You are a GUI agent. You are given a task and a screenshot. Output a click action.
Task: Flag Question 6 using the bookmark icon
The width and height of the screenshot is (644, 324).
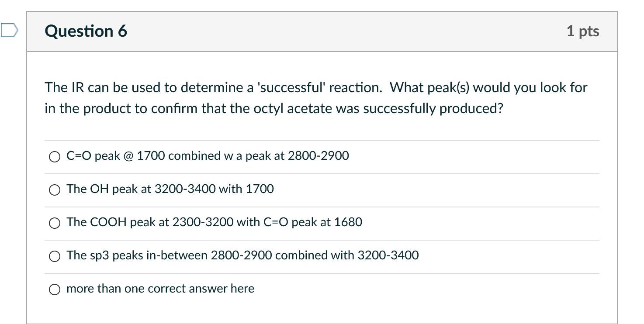(9, 31)
